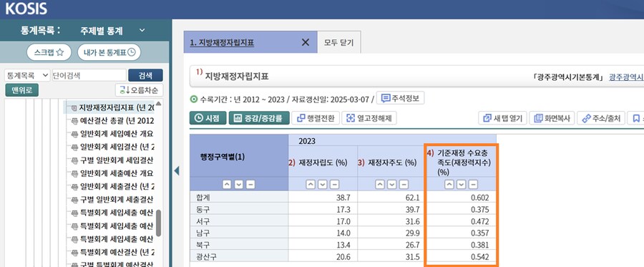Sort 기준재정 수요충족도 column ascending arrow
This screenshot has width=644, height=267.
449,185
